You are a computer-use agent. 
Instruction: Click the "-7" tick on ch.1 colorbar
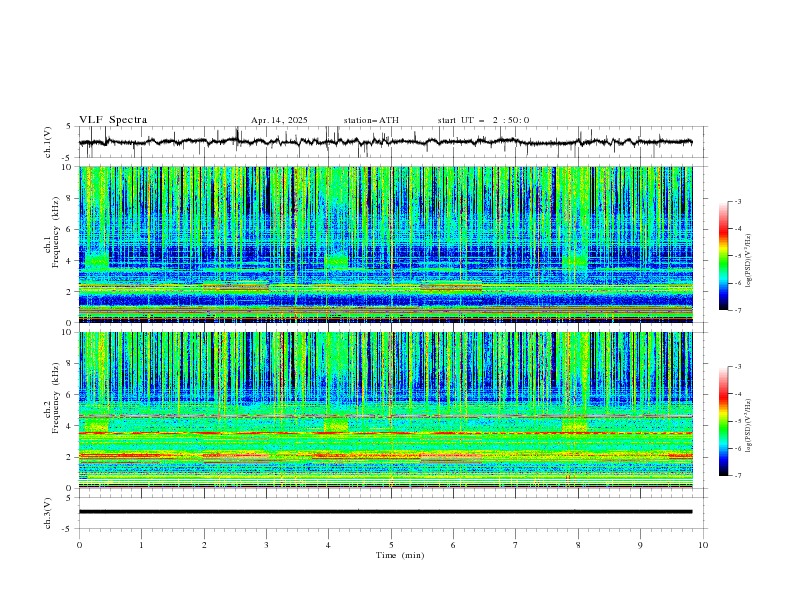737,310
